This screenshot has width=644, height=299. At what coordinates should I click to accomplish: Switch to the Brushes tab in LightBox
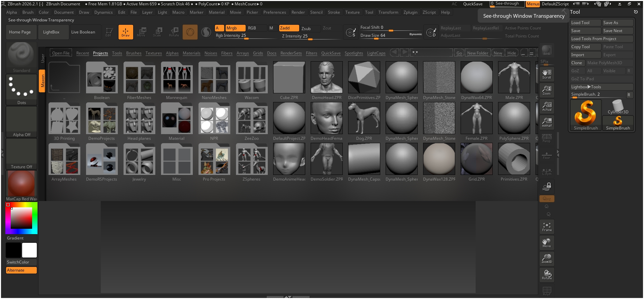click(x=134, y=53)
